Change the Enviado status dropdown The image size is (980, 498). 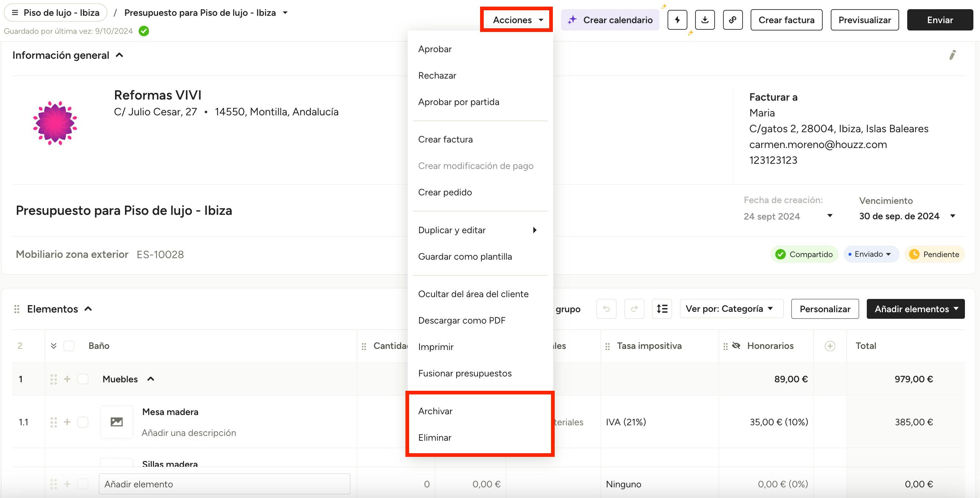[x=871, y=254]
